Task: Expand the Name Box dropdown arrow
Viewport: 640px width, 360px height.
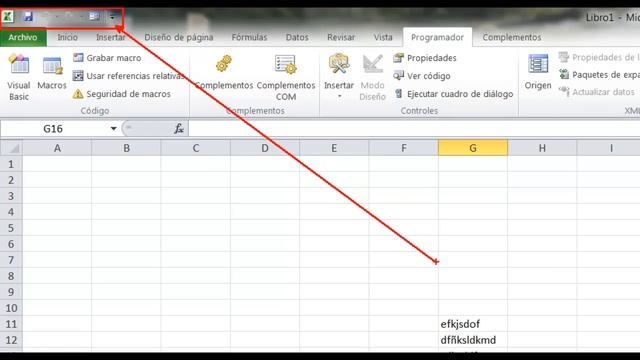Action: click(x=113, y=129)
